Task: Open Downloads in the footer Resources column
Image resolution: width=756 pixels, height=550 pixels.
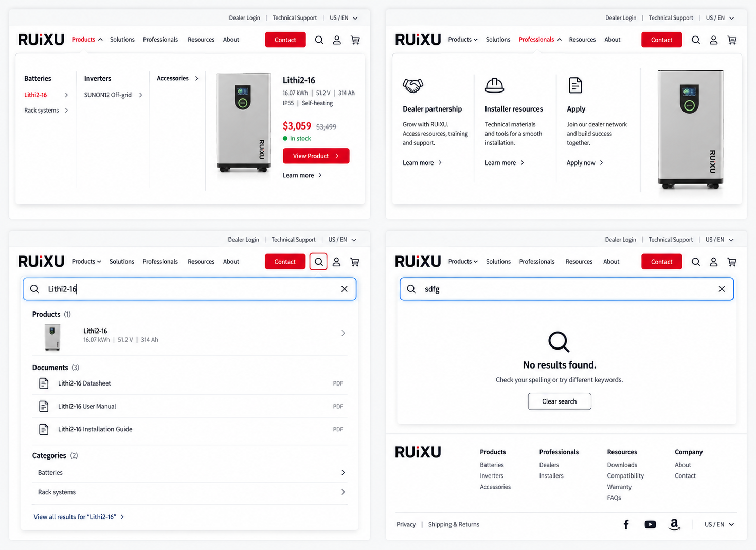Action: (622, 465)
